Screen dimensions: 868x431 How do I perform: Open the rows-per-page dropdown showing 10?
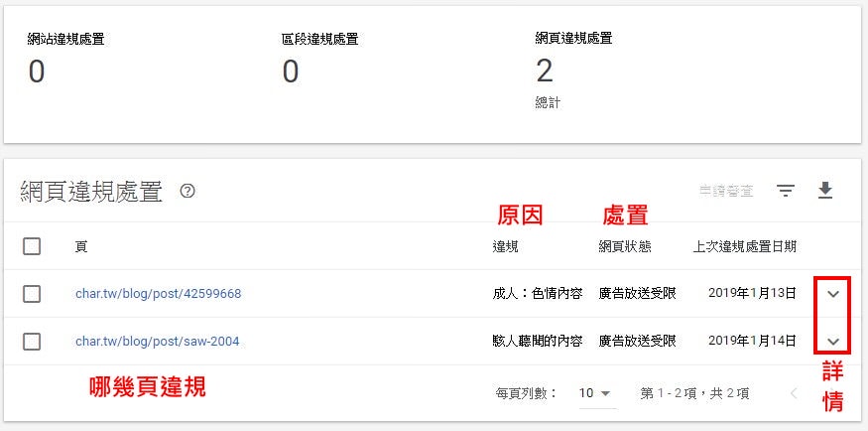pos(595,393)
